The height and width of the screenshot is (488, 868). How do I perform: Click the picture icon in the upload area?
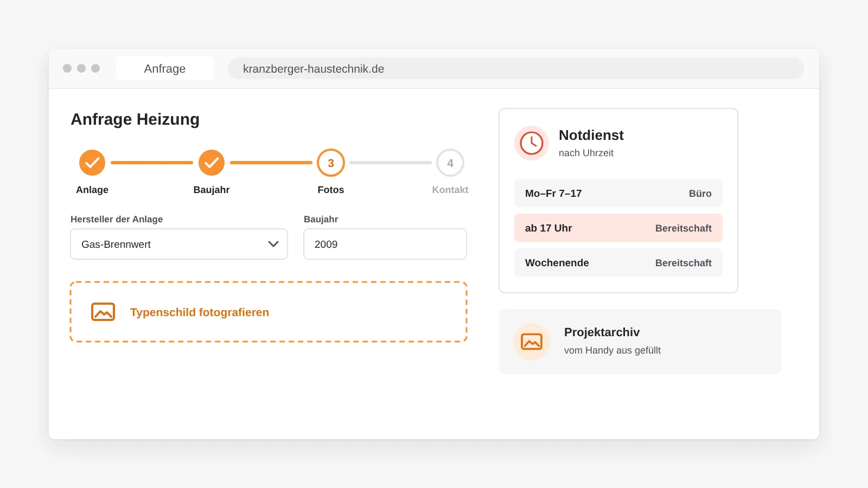click(x=103, y=312)
